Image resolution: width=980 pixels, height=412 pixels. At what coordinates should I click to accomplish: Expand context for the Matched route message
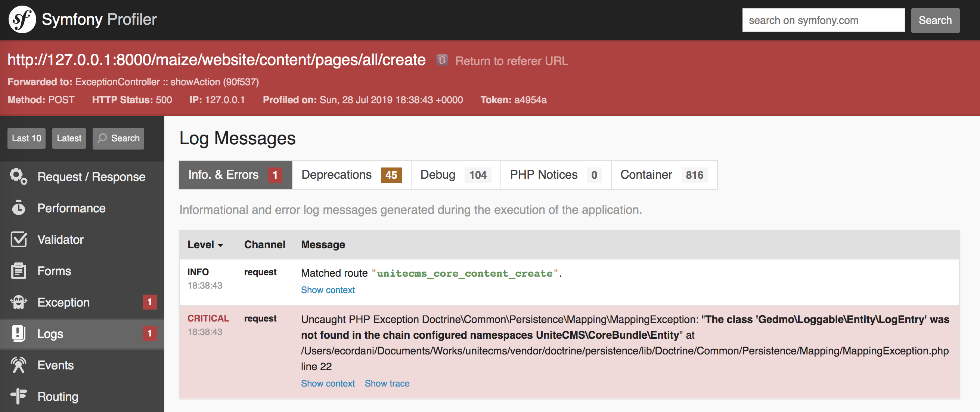[328, 290]
